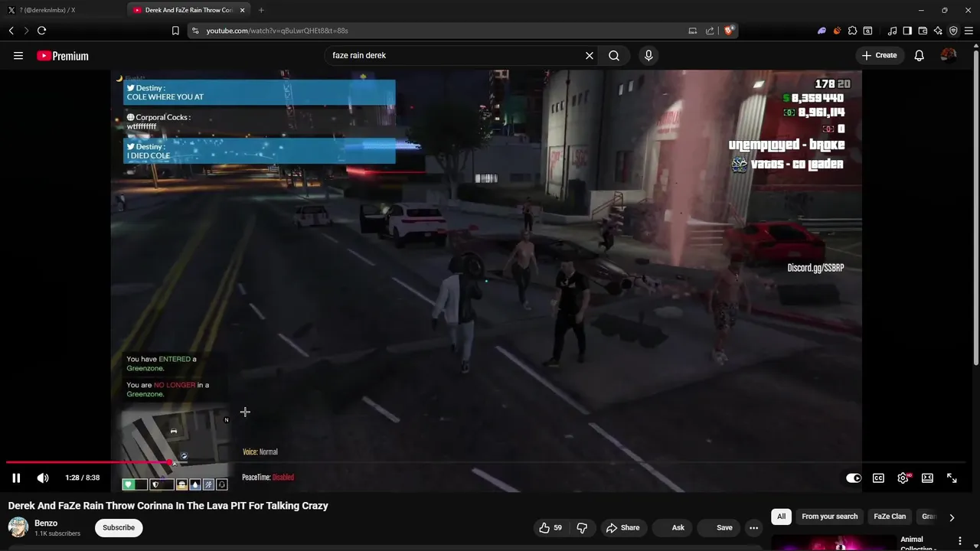Viewport: 980px width, 551px height.
Task: Open the YouTube guide hamburger menu
Action: tap(18, 56)
